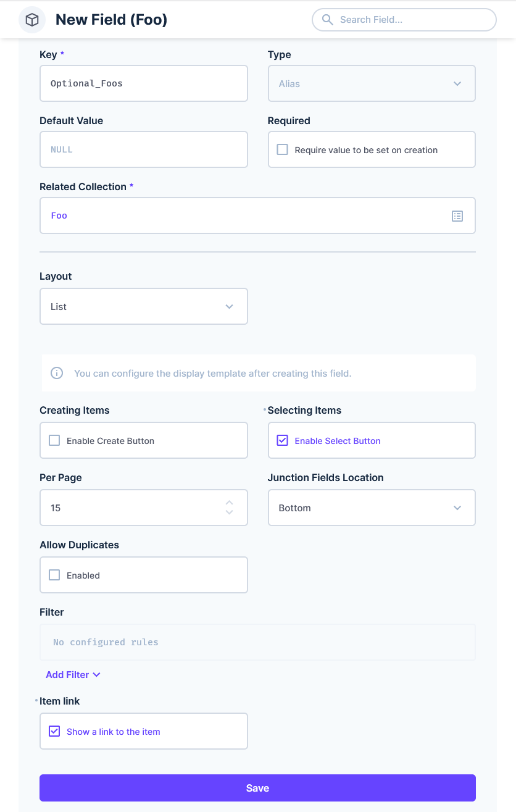Uncheck the Enable Select Button checkbox

coord(283,440)
